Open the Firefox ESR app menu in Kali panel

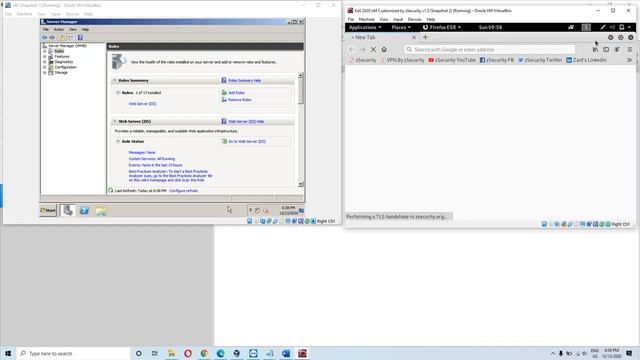click(x=442, y=27)
